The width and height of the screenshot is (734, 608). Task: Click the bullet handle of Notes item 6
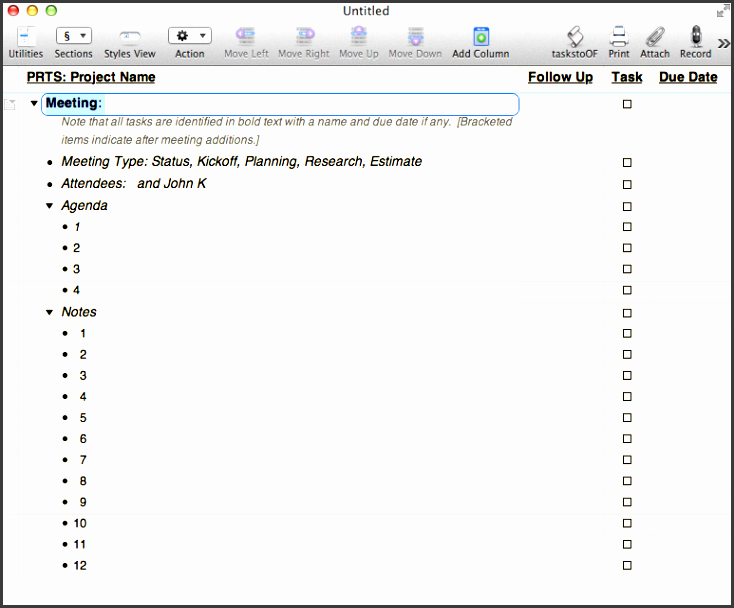click(65, 439)
